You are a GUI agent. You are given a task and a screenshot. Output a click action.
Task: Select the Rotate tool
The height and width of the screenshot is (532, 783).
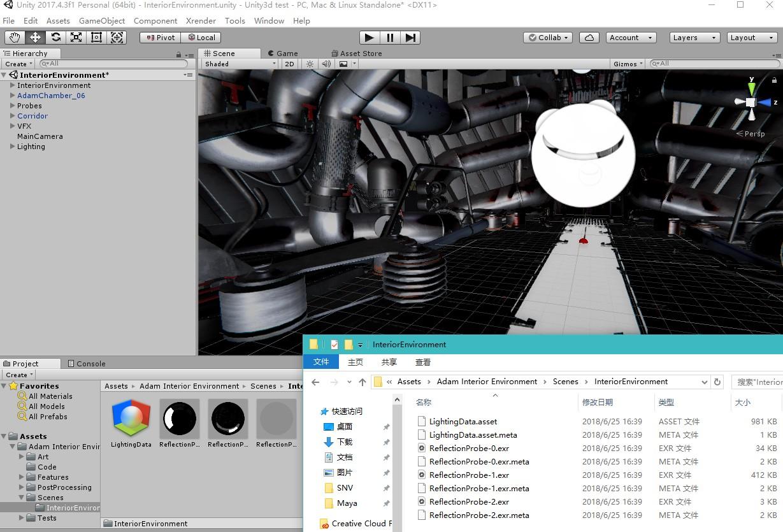(x=55, y=37)
